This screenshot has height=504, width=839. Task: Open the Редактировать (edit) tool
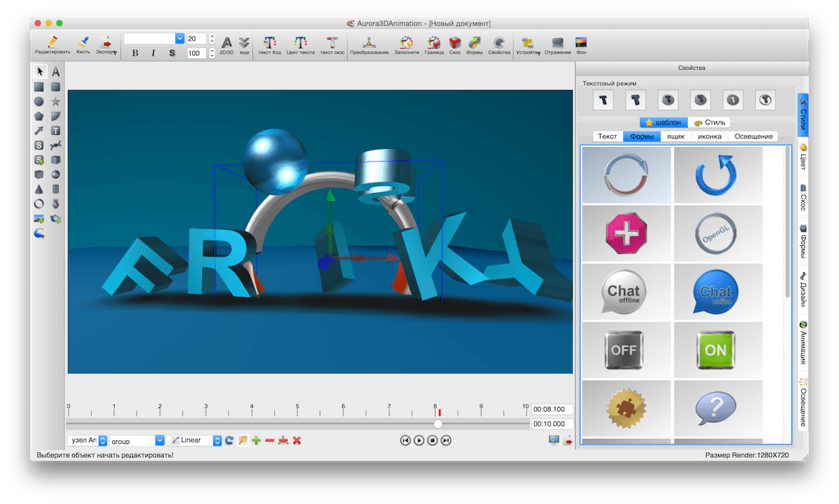point(52,45)
